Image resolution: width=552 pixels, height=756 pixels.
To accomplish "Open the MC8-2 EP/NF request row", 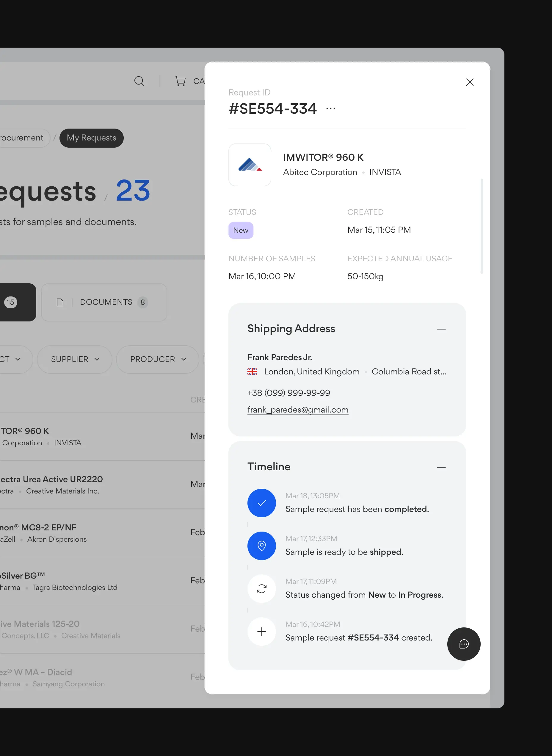I will point(102,533).
